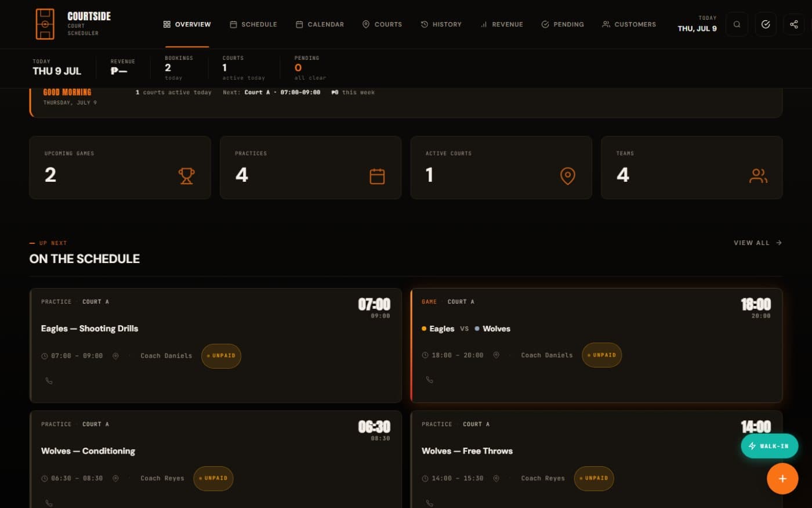Select the Eagles — Shooting Drills title
The image size is (812, 508).
[x=89, y=329]
